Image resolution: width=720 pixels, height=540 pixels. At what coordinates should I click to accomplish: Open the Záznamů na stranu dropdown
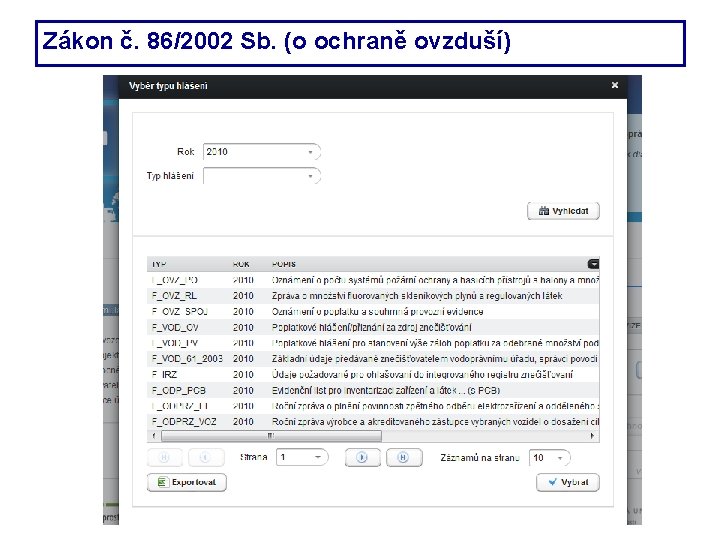click(549, 457)
